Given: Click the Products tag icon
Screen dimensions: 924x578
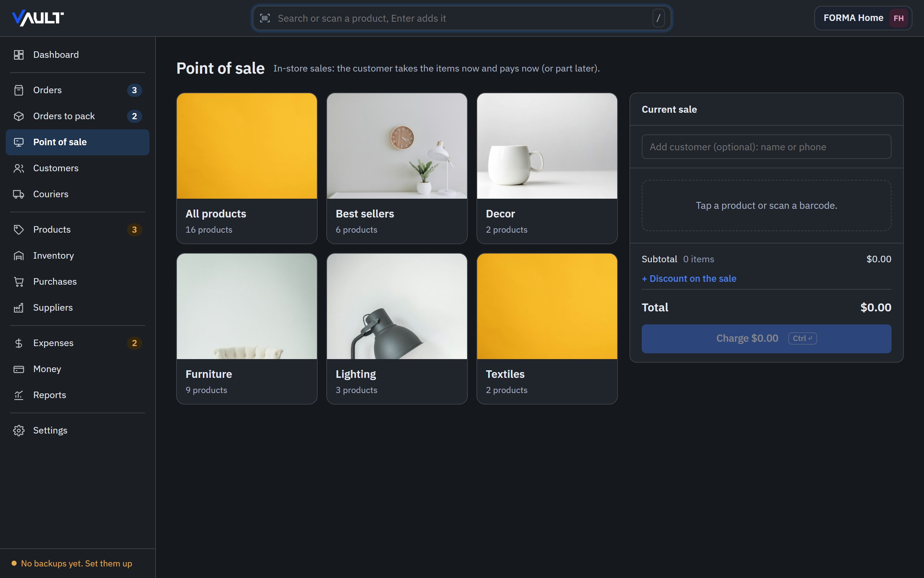Looking at the screenshot, I should 19,230.
